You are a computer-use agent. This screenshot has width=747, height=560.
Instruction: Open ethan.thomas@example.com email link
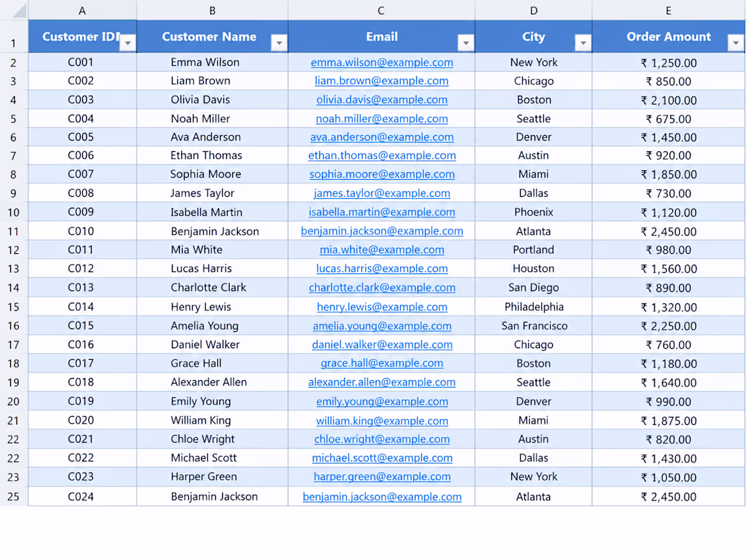[382, 155]
